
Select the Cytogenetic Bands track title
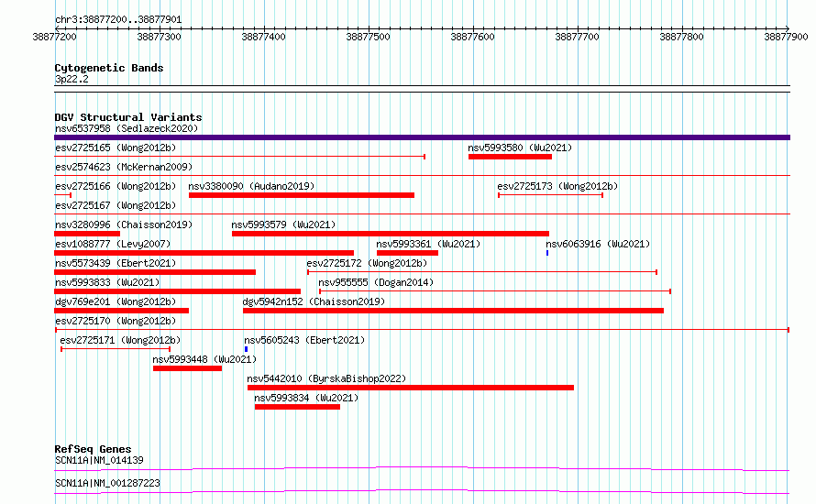tap(109, 68)
